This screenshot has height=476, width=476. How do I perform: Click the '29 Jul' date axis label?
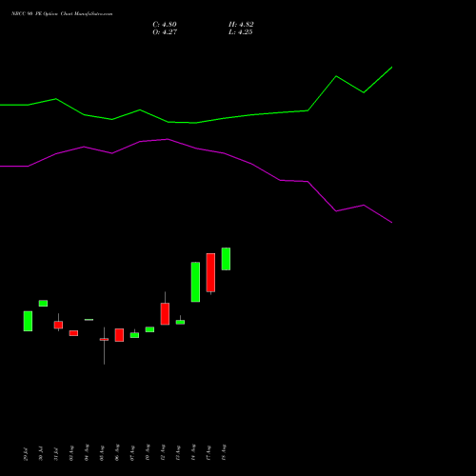pos(26,454)
